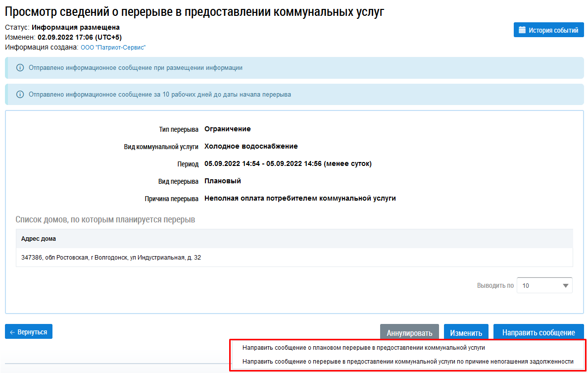Select message about interruption due to unpaid debt

[408, 362]
